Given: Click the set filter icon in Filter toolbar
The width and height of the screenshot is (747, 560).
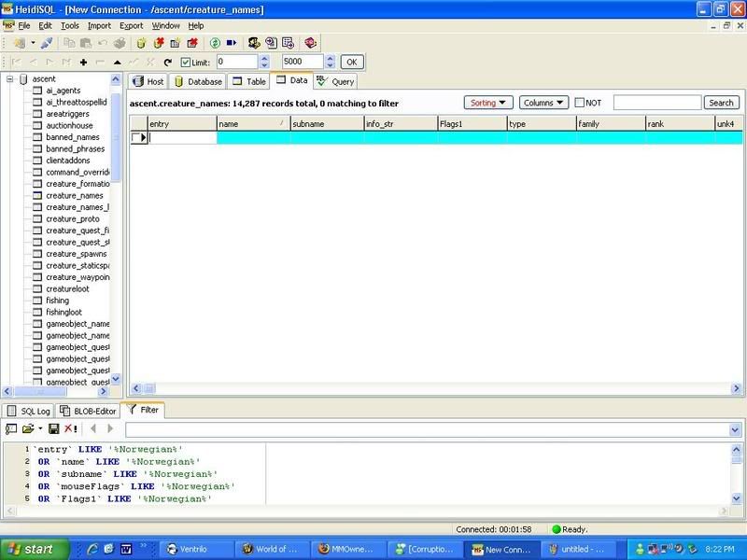Looking at the screenshot, I should point(11,429).
